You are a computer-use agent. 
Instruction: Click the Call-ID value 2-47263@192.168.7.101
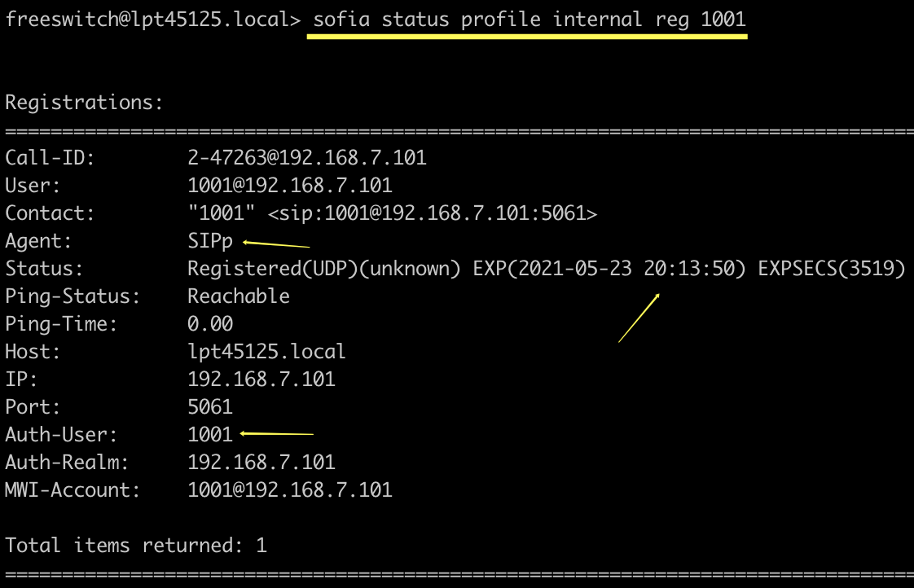pos(307,157)
